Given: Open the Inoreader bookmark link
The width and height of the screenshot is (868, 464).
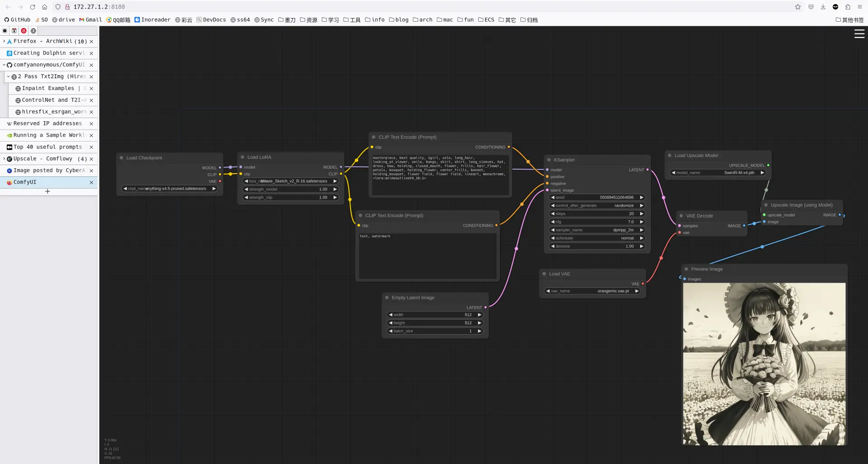Looking at the screenshot, I should tap(152, 20).
